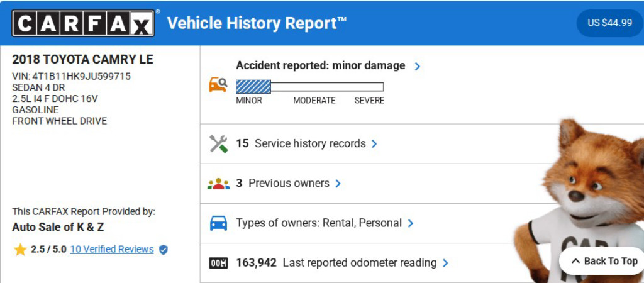644x283 pixels.
Task: Click the CARFAX logo in header
Action: tap(83, 23)
